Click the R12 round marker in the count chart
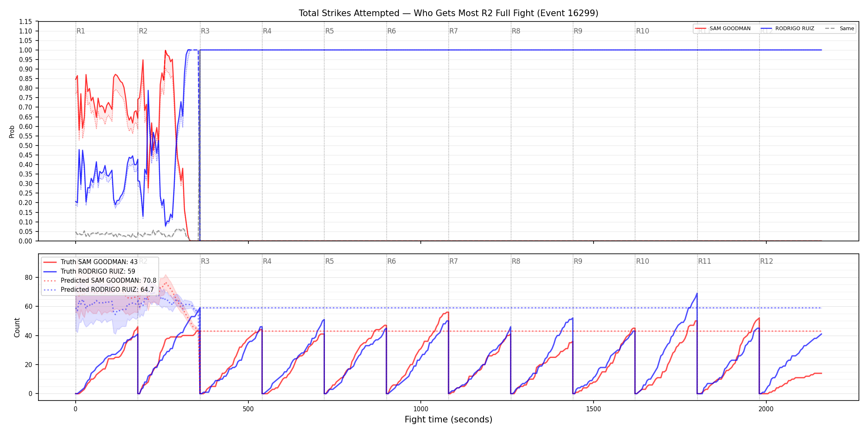Screen dimensions: 868x434 click(766, 261)
